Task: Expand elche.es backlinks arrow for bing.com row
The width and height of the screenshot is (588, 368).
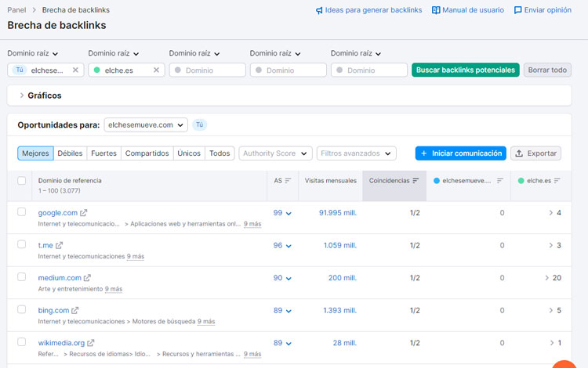Action: [x=551, y=310]
